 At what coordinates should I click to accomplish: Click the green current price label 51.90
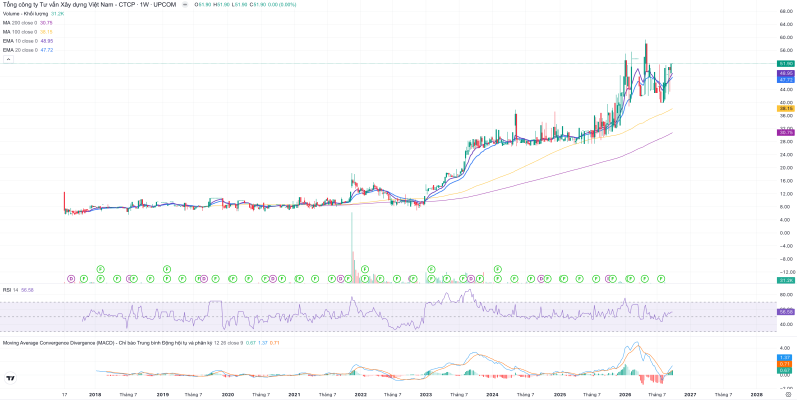tap(786, 64)
